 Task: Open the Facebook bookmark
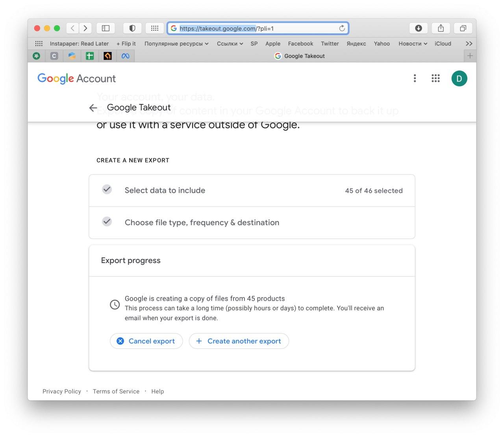tap(300, 44)
